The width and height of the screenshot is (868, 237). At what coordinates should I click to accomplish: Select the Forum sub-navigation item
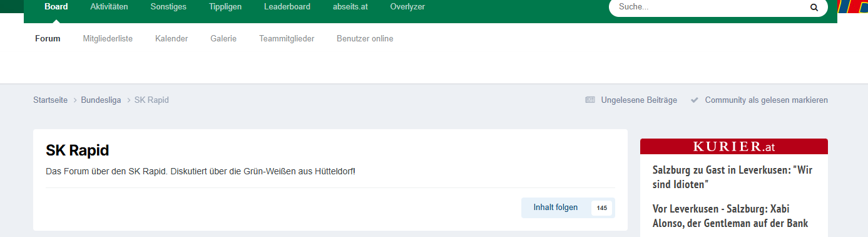point(48,38)
